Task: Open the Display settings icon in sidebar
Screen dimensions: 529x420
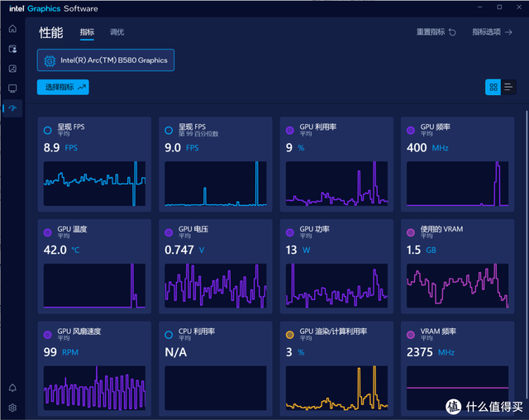Action: [12, 88]
